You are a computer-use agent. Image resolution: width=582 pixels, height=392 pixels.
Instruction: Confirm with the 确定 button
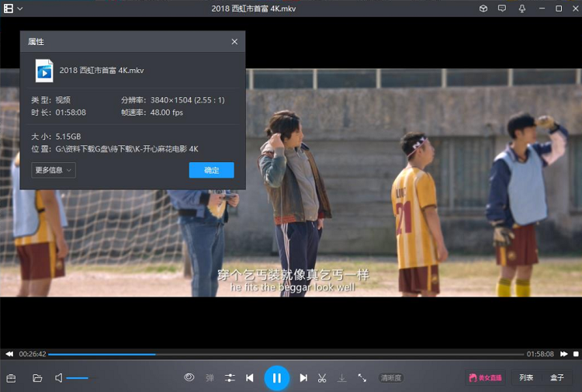click(x=211, y=170)
